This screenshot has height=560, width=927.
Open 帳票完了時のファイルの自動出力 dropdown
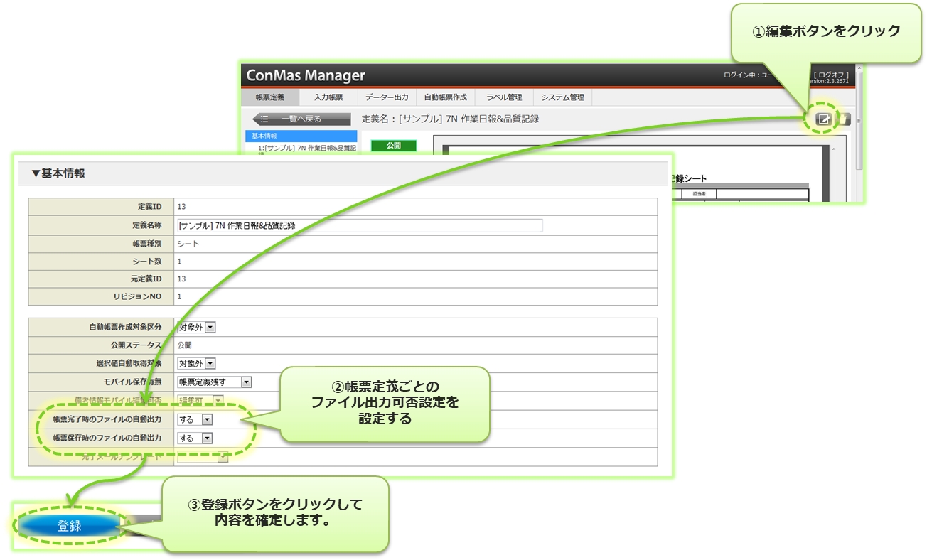(195, 420)
